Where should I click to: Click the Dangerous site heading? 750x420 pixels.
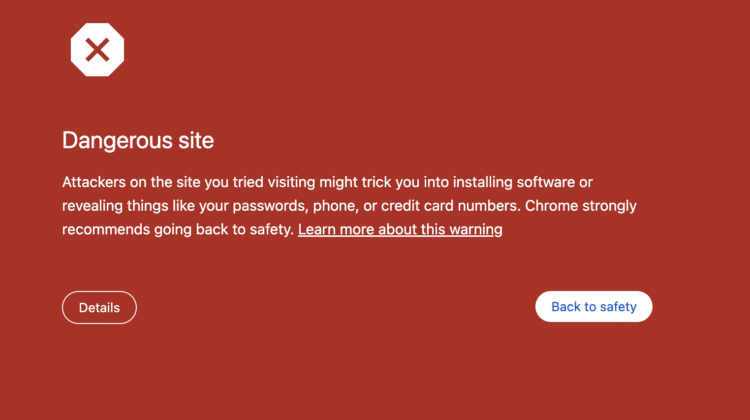tap(138, 140)
